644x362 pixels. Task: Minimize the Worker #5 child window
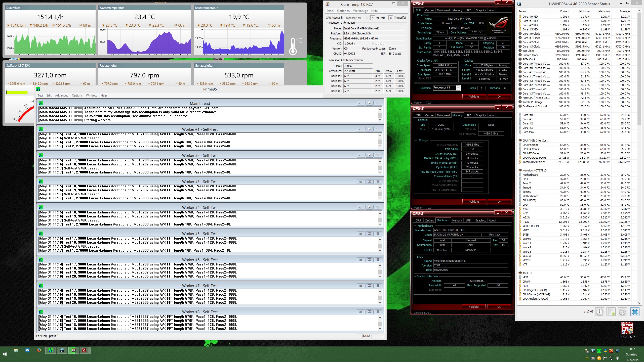click(361, 234)
